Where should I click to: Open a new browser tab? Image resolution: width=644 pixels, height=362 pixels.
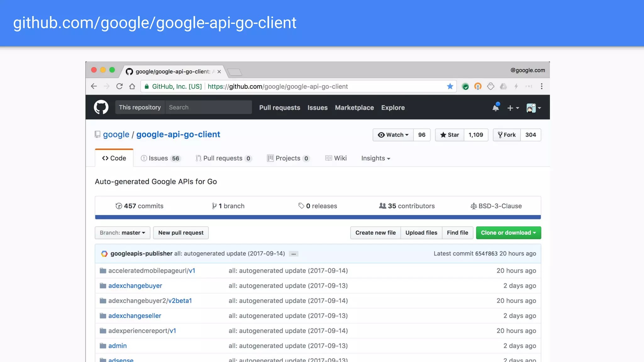coord(235,72)
